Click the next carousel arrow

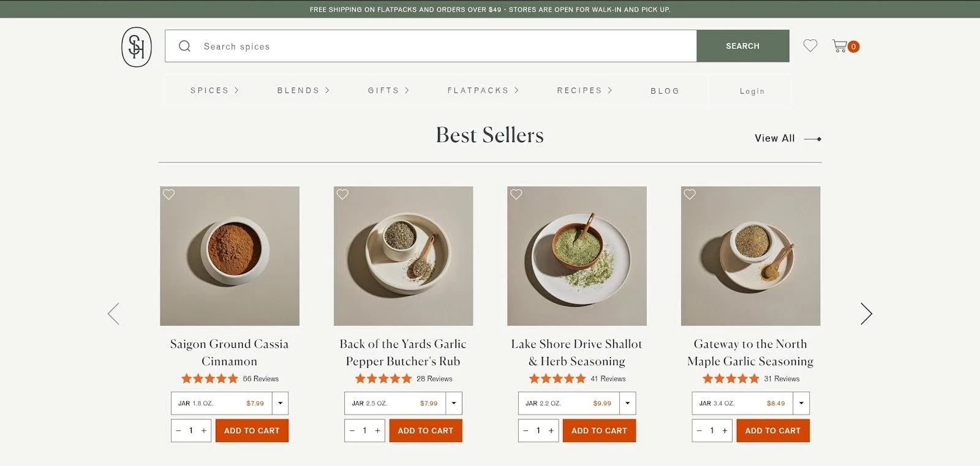[x=865, y=314]
